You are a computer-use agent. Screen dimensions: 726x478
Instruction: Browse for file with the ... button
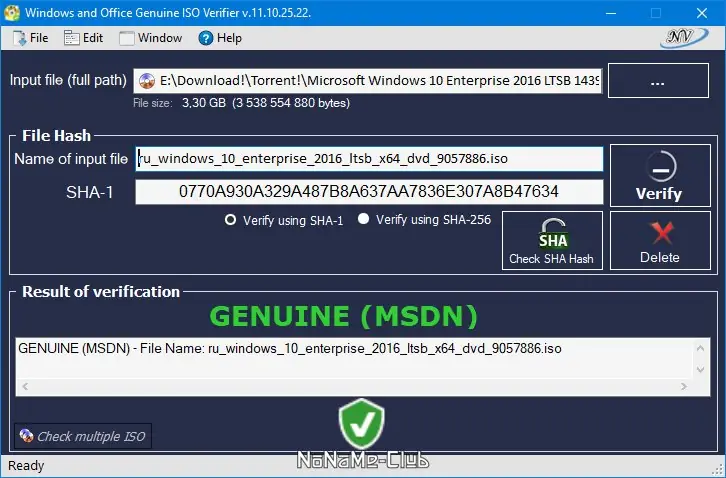(x=658, y=81)
